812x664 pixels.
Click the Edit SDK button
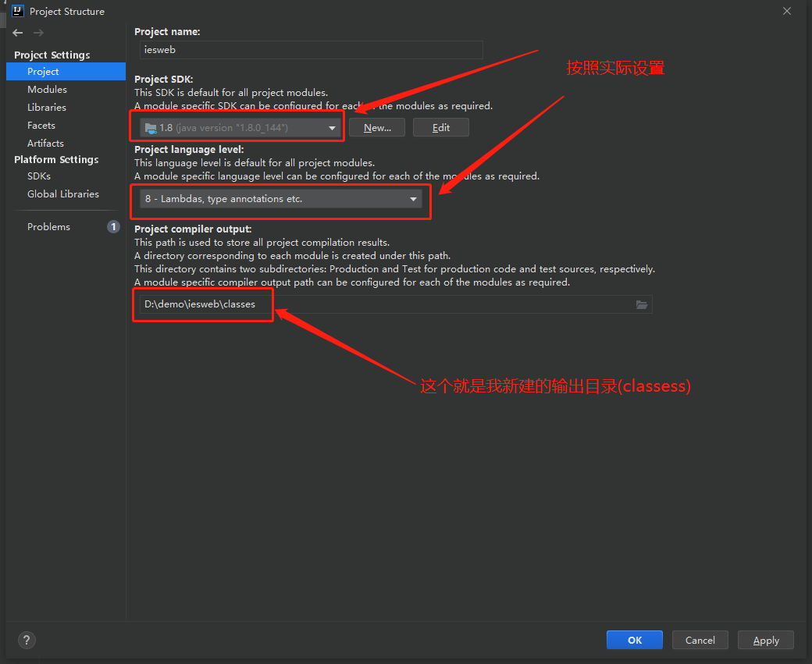[x=441, y=127]
